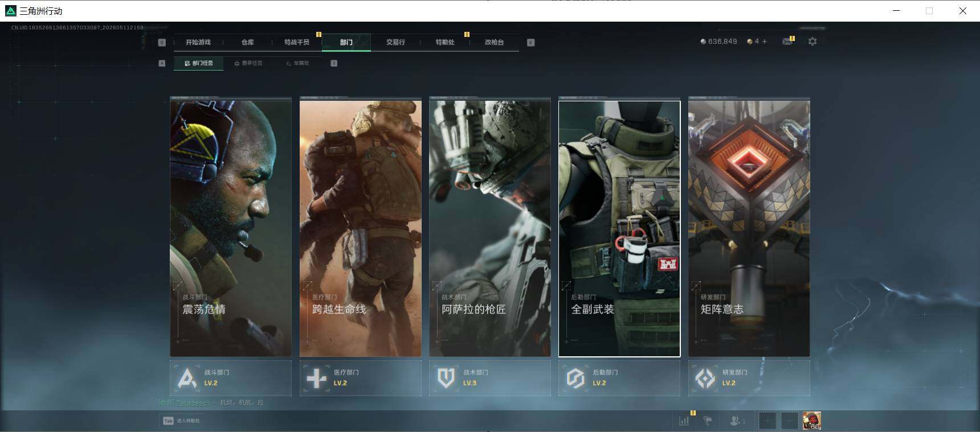
Task: Click the A previous sub-tab key icon
Action: (x=162, y=63)
